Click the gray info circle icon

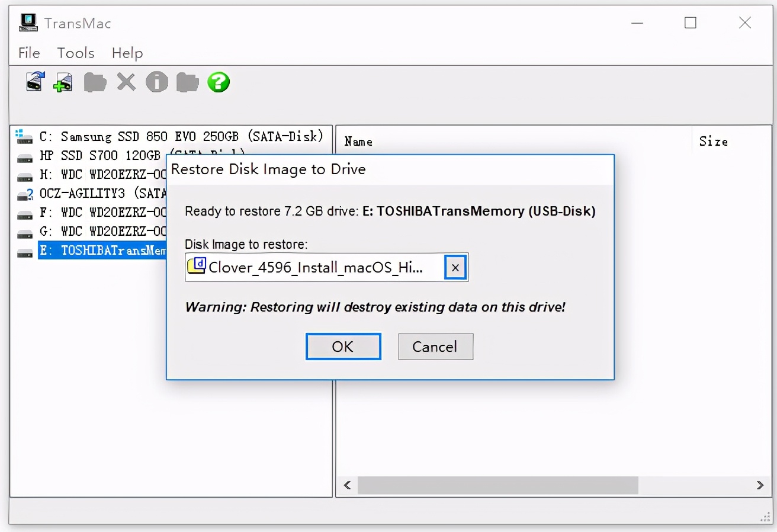pyautogui.click(x=157, y=82)
